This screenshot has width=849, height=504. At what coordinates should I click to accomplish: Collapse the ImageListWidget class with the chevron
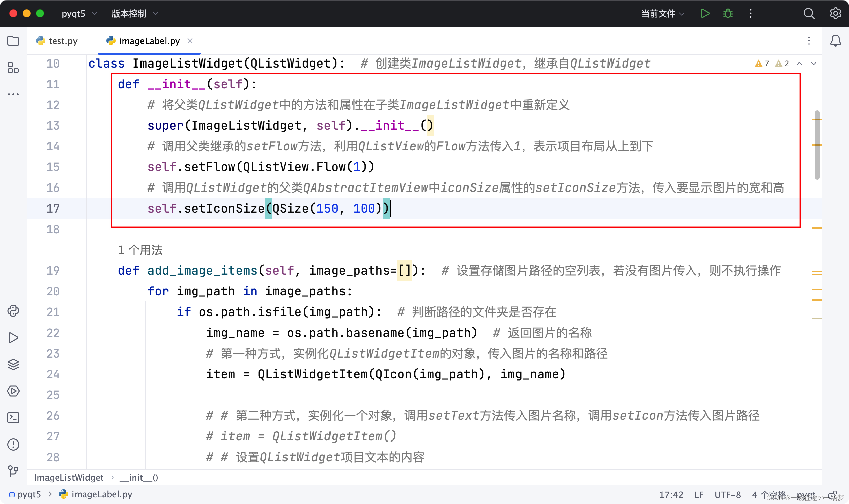[800, 64]
